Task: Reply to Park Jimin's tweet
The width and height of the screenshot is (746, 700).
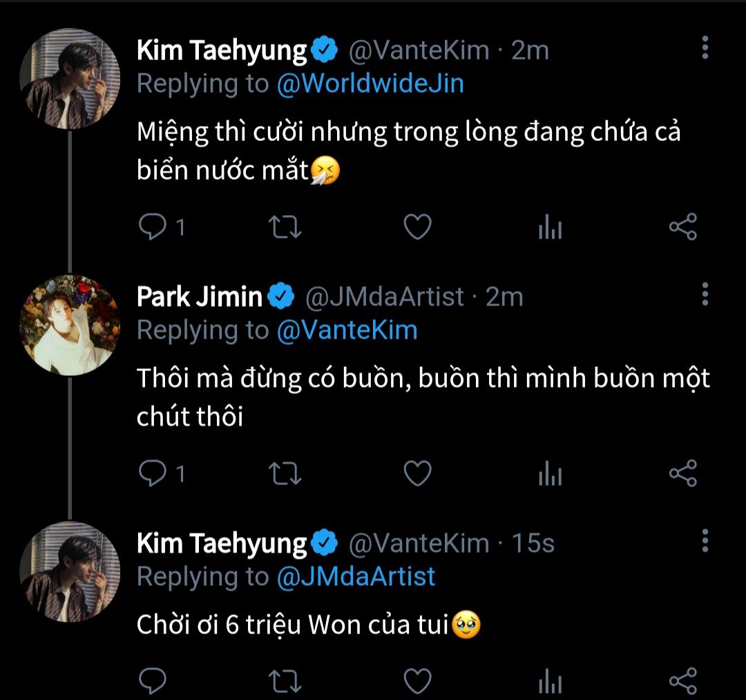Action: (151, 473)
